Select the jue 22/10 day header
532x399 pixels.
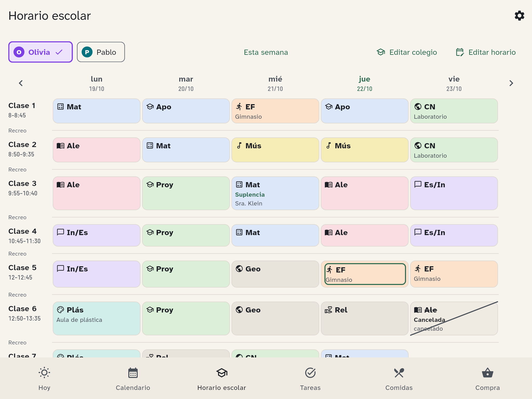365,83
